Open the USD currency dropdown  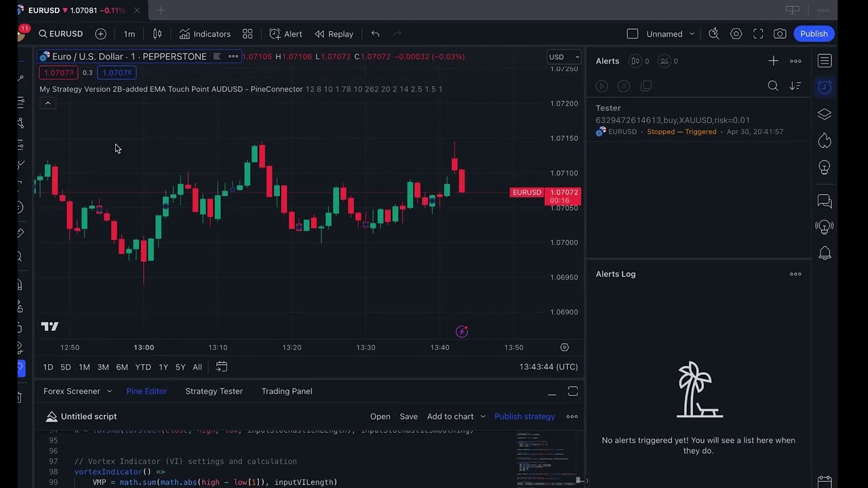pos(564,57)
